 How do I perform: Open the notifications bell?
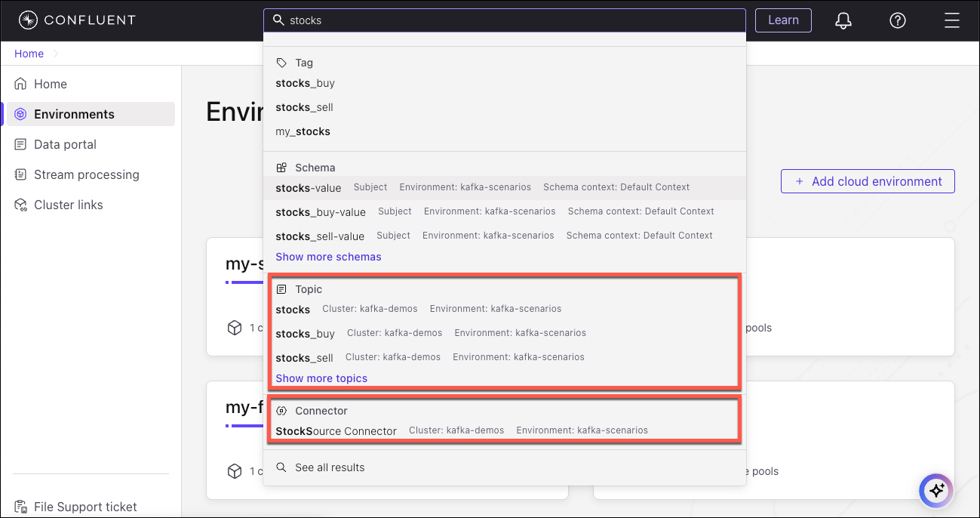843,20
